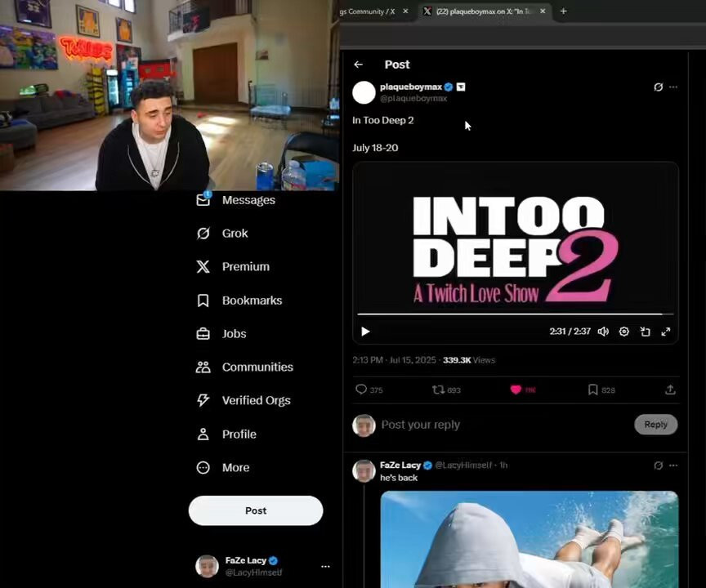The width and height of the screenshot is (706, 588).
Task: Click the Messages envelope icon
Action: 203,200
